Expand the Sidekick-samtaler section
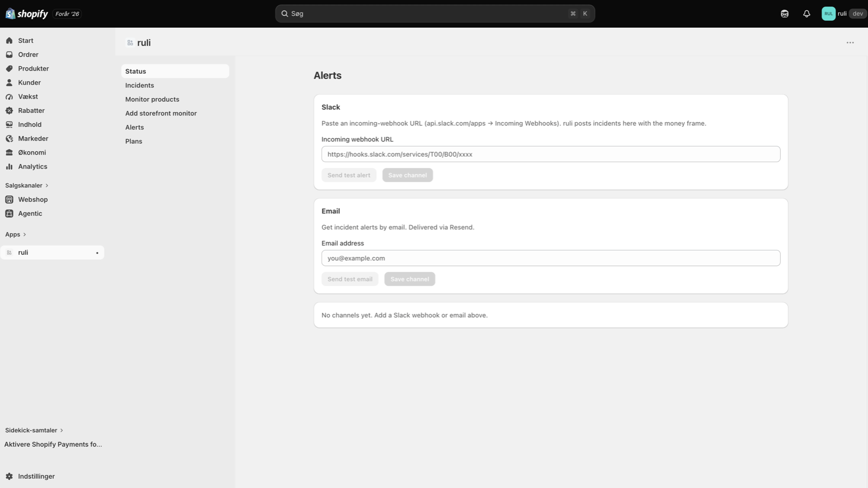The image size is (868, 488). (x=34, y=431)
